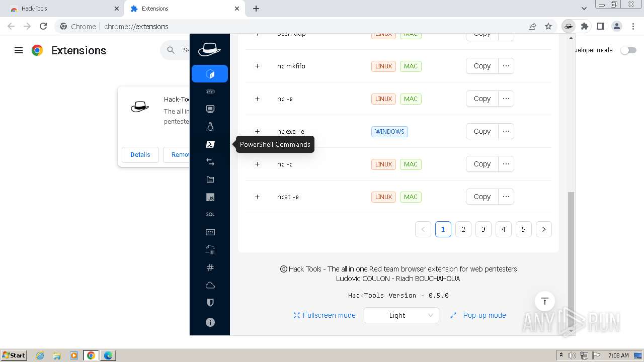Open the info about sidebar icon

(210, 322)
